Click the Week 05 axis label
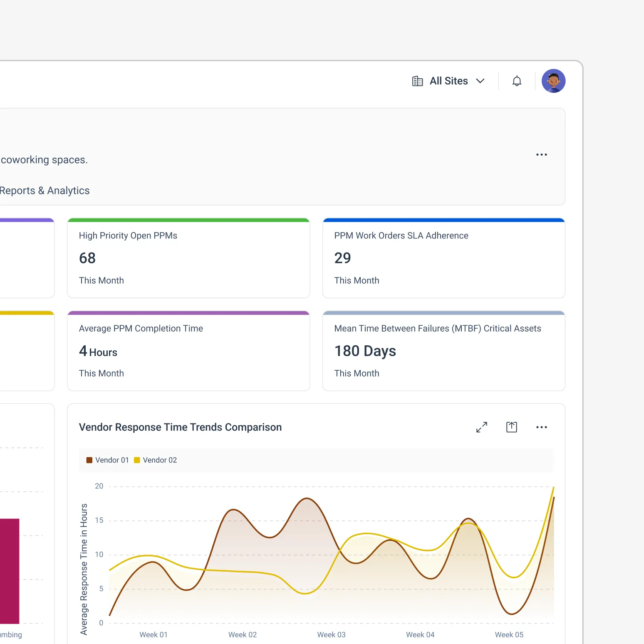 509,634
